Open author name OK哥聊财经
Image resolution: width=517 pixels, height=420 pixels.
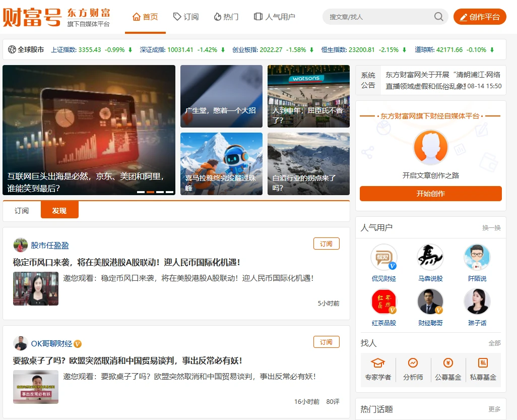(51, 344)
